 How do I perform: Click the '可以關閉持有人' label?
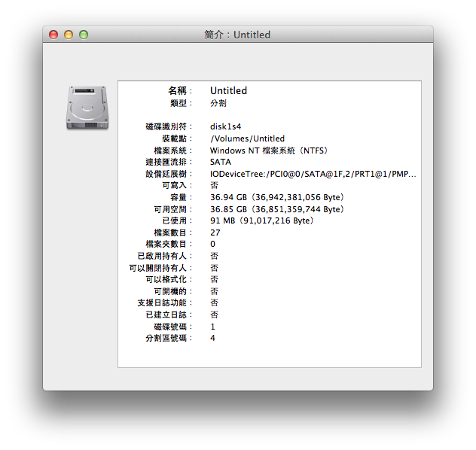[161, 268]
